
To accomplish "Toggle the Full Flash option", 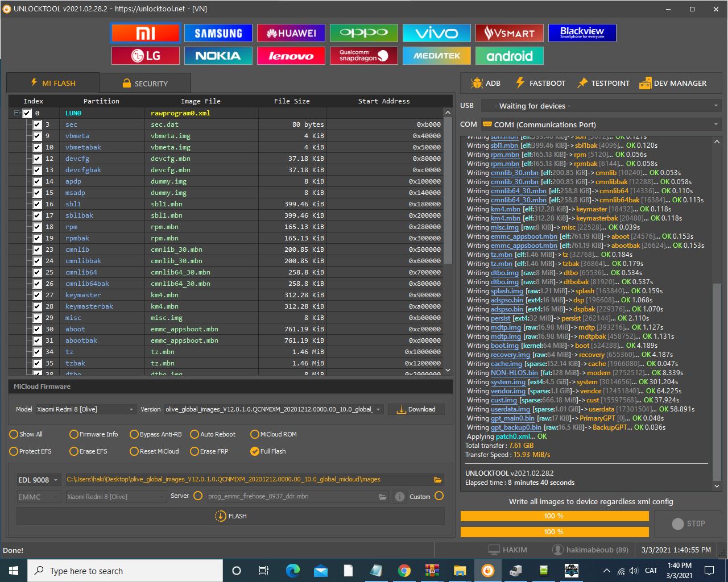I will (268, 451).
